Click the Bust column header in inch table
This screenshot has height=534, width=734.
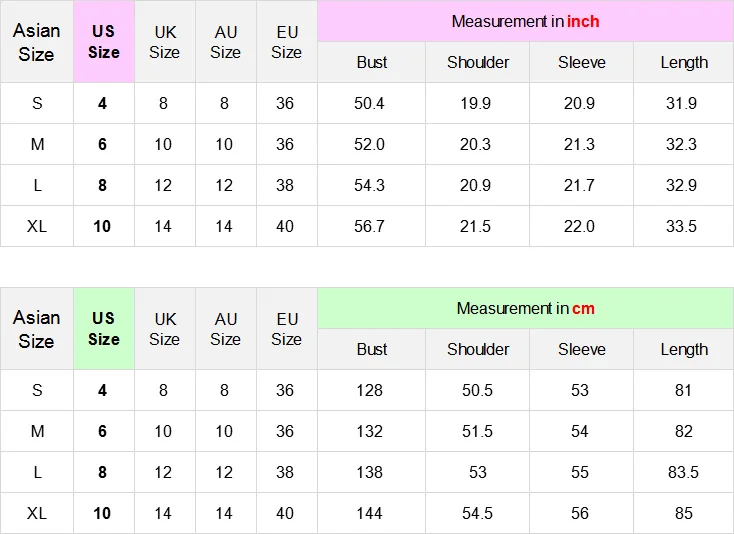(372, 62)
